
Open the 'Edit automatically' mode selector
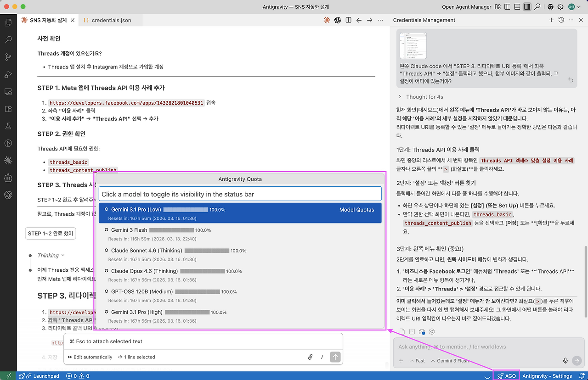(90, 357)
